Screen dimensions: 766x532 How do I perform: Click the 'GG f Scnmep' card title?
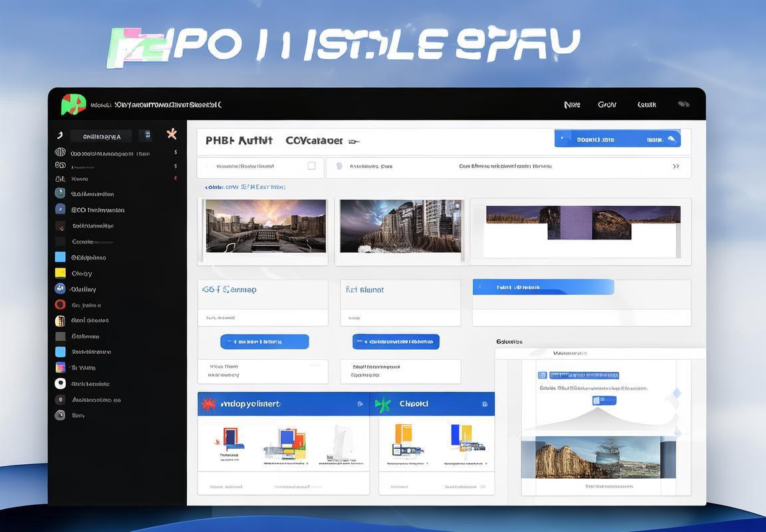coord(229,290)
